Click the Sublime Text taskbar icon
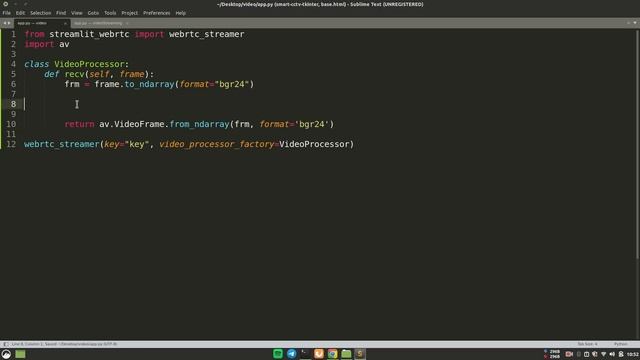This screenshot has height=360, width=640. (x=360, y=354)
